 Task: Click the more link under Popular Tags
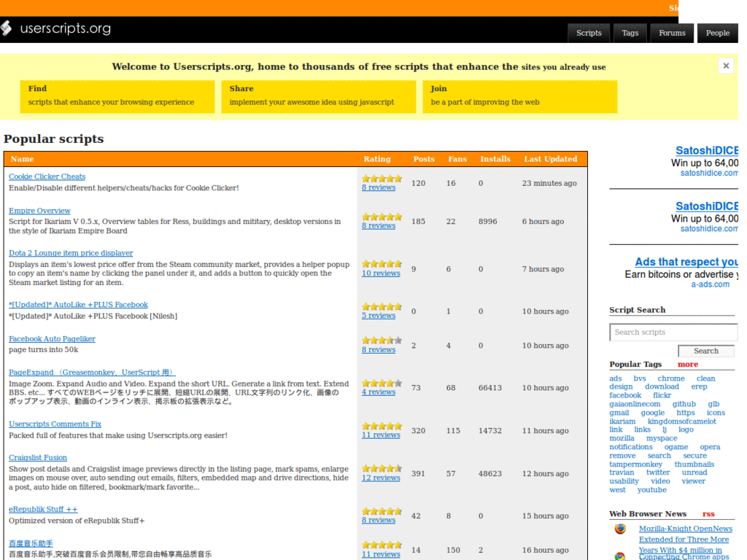pos(688,364)
